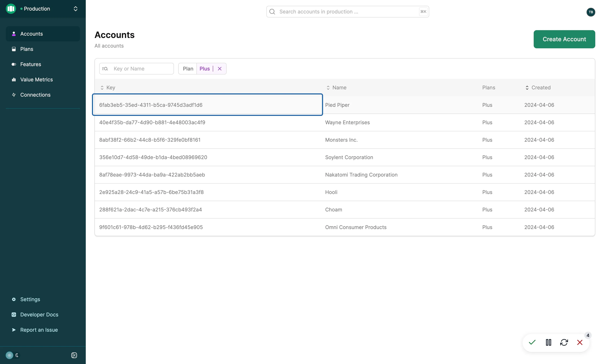Open Value Metrics in the sidebar

(x=43, y=79)
